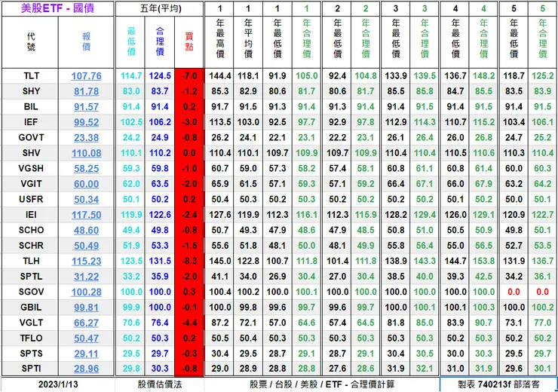Select the TLH ticker cell
This screenshot has width=558, height=392.
coord(31,261)
